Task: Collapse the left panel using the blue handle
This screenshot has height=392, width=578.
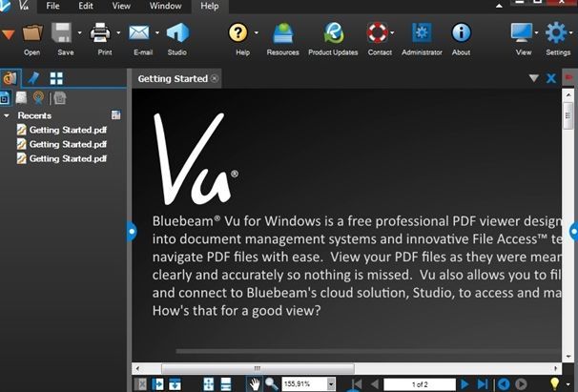Action: pyautogui.click(x=132, y=231)
